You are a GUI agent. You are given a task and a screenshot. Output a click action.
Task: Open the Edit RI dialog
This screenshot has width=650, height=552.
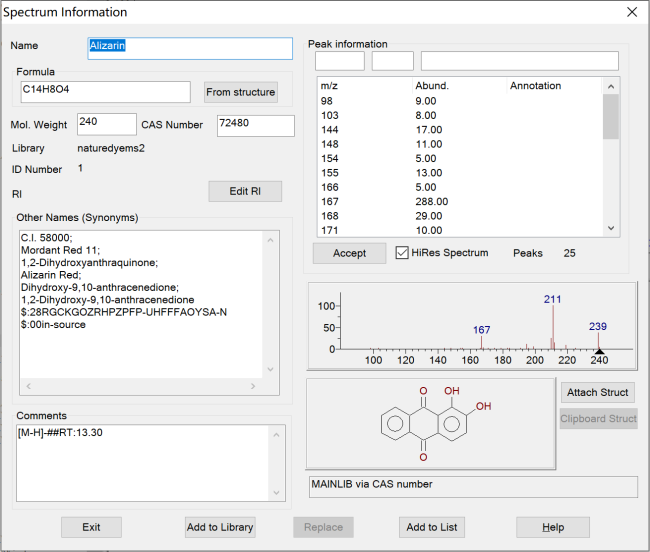point(245,191)
